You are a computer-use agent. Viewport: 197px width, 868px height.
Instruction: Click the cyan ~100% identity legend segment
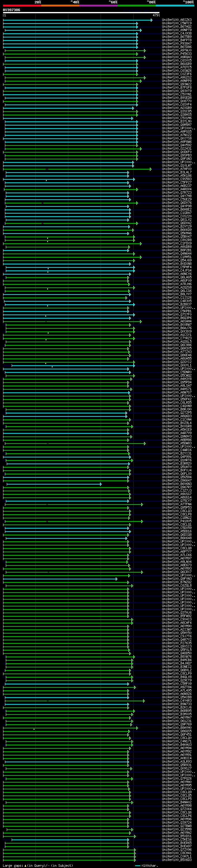(x=175, y=6)
